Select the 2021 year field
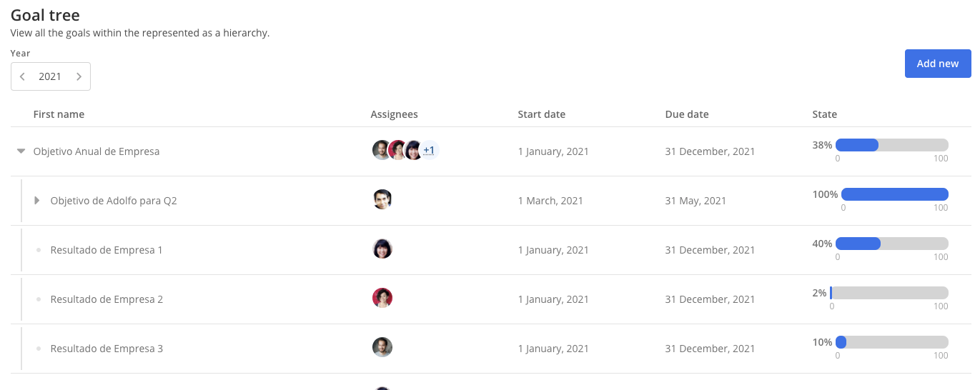 (x=50, y=76)
